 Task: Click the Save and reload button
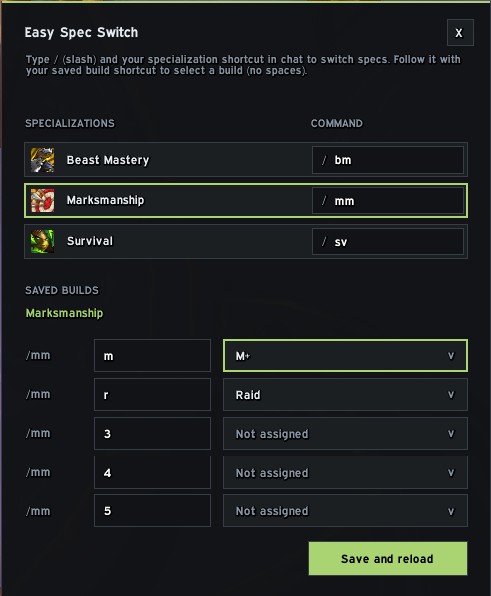(x=388, y=558)
